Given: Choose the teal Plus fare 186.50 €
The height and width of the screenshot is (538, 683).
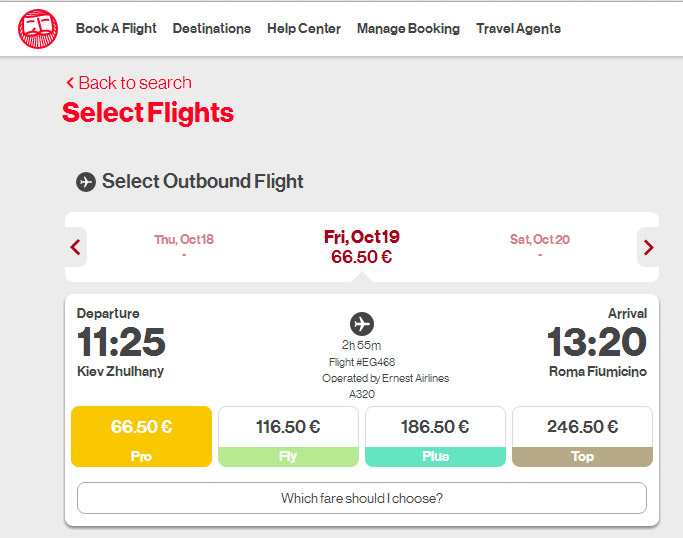Looking at the screenshot, I should [x=435, y=436].
